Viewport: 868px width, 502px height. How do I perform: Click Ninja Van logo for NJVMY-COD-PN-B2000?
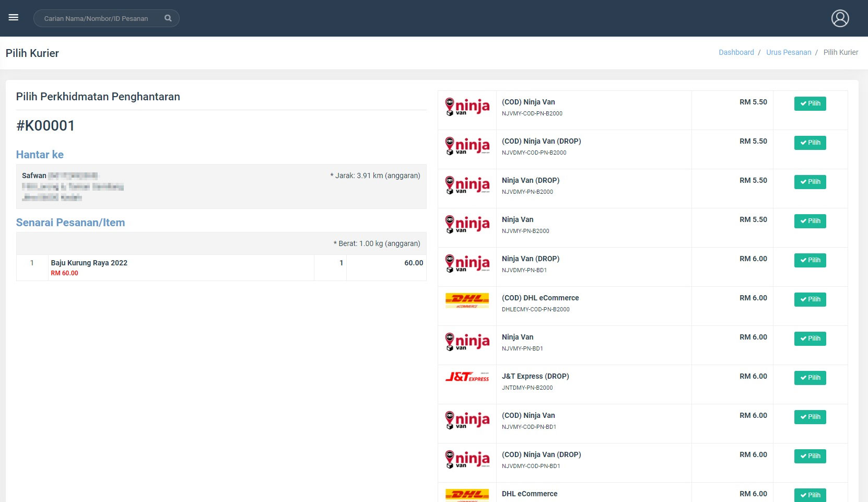[x=467, y=107]
